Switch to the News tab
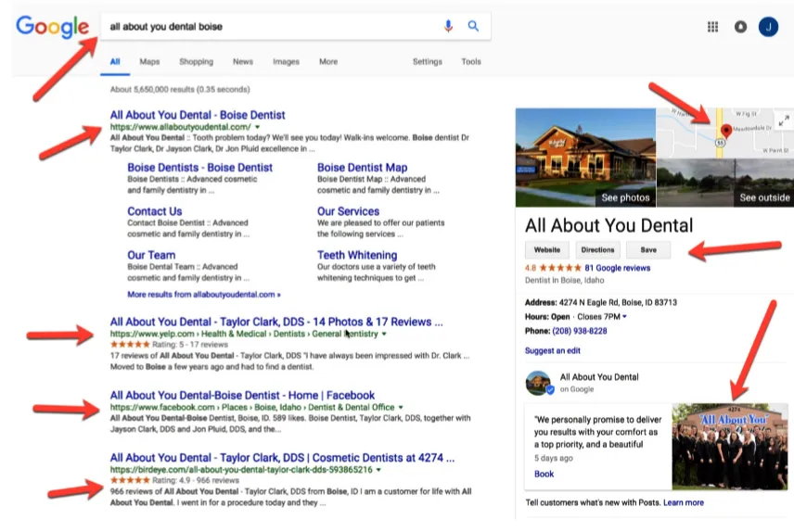Screen dimensions: 794x532 pos(242,62)
